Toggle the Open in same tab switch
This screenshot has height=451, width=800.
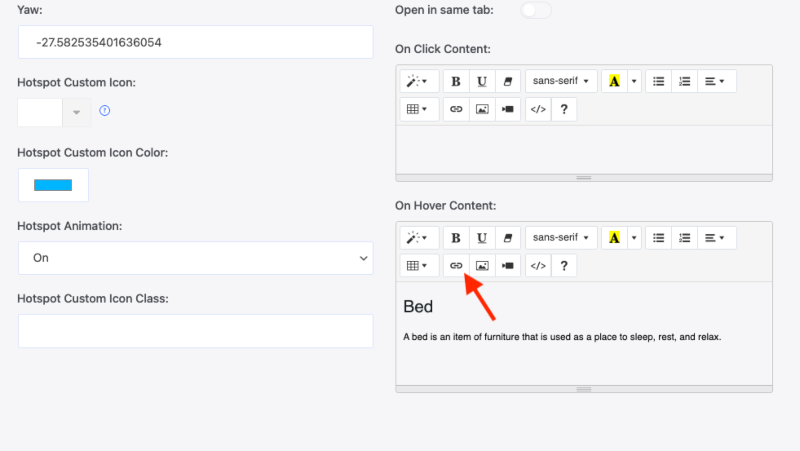click(536, 10)
